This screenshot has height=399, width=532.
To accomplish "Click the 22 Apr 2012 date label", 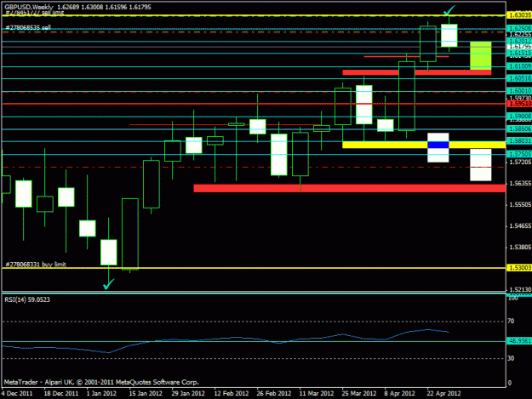I will 443,393.
